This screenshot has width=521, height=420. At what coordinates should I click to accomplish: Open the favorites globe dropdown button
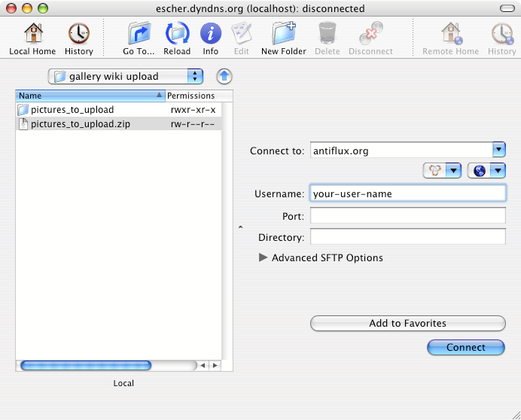pyautogui.click(x=486, y=171)
